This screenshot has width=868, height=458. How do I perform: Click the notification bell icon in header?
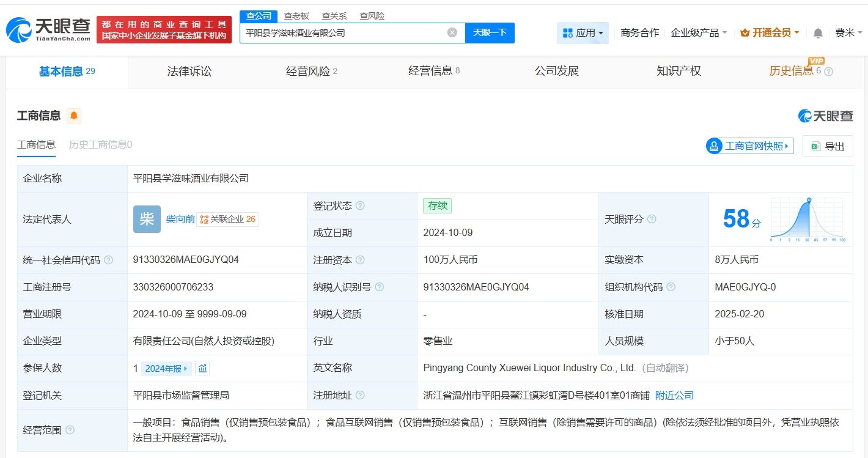pyautogui.click(x=818, y=33)
